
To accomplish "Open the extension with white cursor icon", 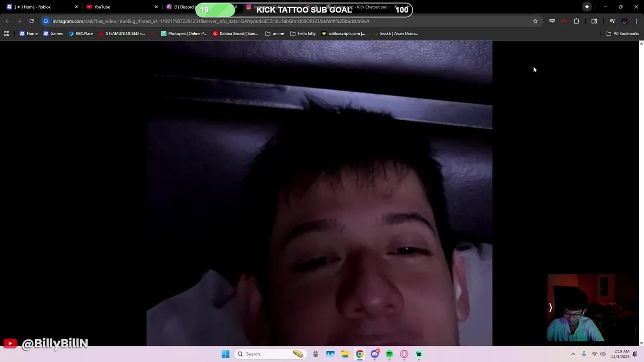I will pos(552,21).
